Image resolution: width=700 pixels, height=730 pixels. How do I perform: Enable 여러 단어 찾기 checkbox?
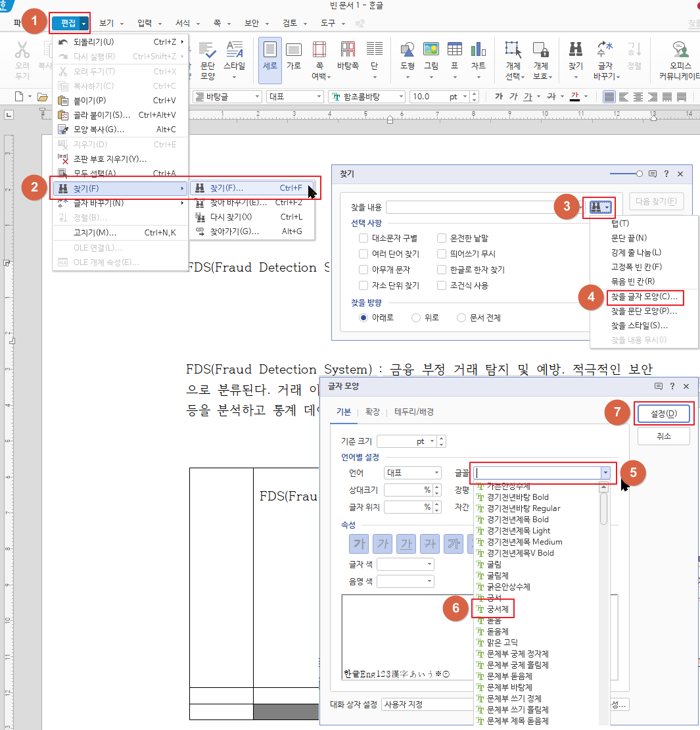tap(363, 254)
